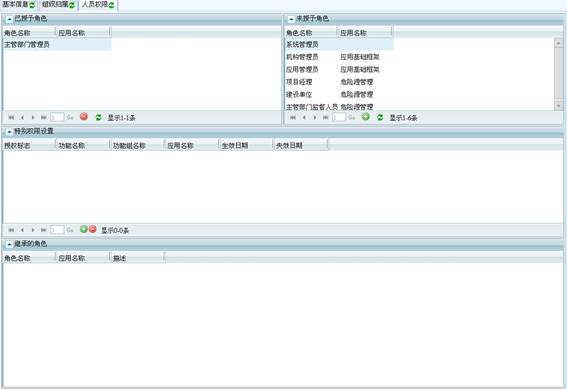Sort 已授予角色 by 应用名称 column
The image size is (567, 389).
coord(83,33)
